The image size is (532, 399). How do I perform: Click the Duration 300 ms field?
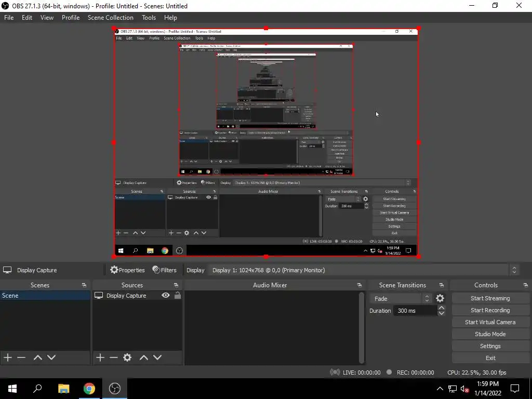(415, 311)
